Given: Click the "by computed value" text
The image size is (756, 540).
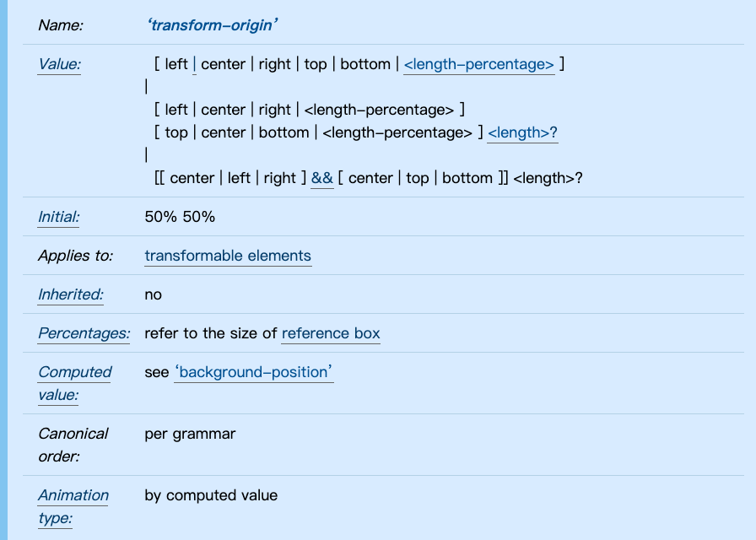Looking at the screenshot, I should tap(211, 495).
